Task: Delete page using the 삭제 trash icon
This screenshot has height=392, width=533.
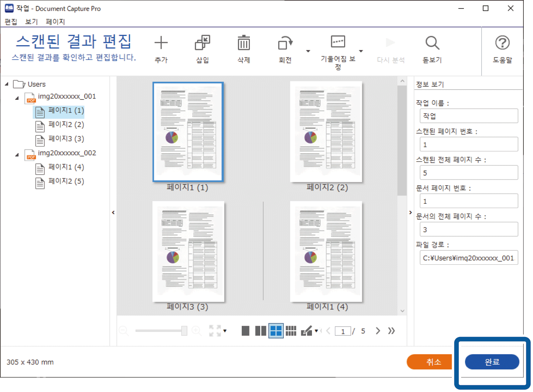Action: click(244, 43)
